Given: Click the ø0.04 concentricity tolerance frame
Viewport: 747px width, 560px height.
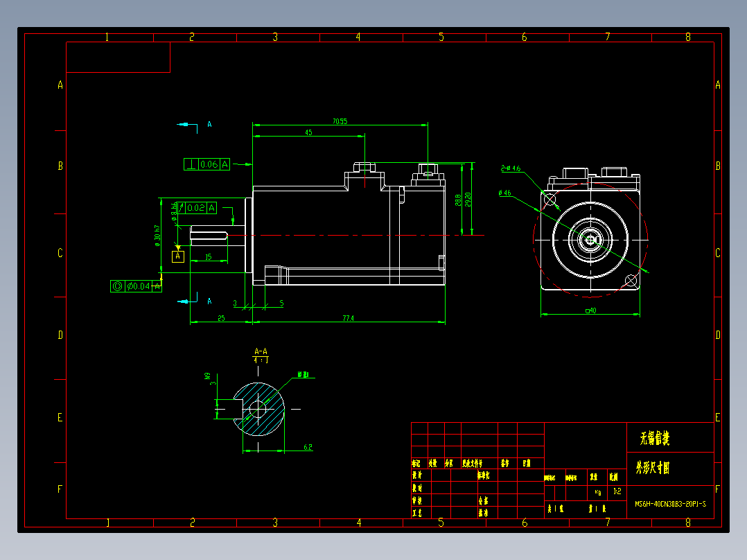Looking at the screenshot, I should pos(136,286).
